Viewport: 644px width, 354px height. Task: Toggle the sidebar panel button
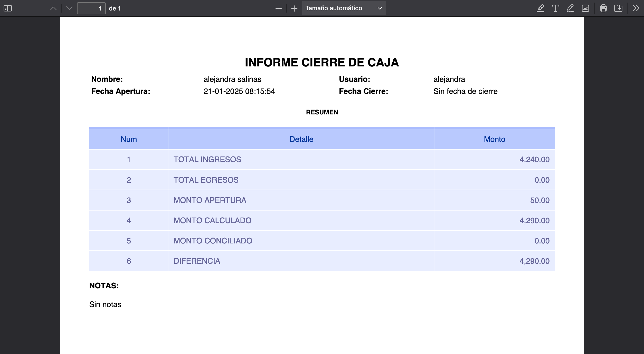click(8, 8)
